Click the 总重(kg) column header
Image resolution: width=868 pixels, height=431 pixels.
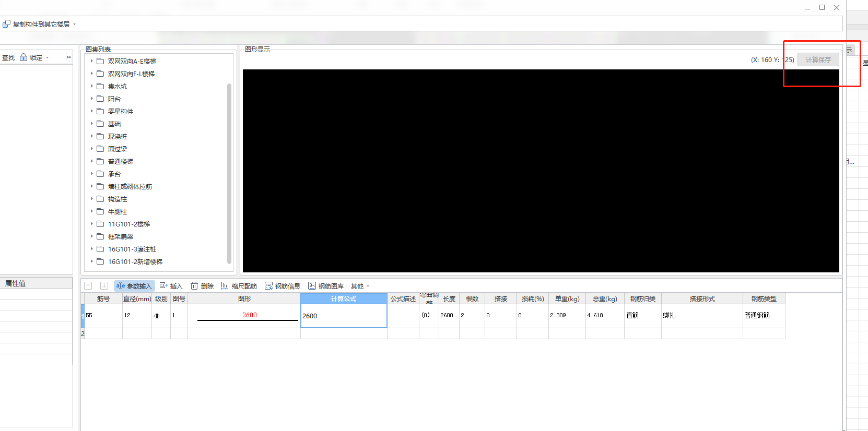(x=605, y=298)
